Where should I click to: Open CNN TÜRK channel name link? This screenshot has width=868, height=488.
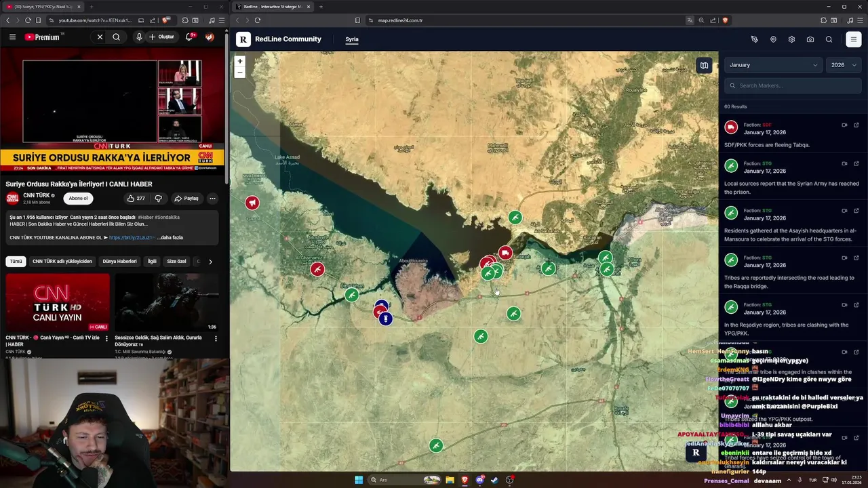(37, 195)
